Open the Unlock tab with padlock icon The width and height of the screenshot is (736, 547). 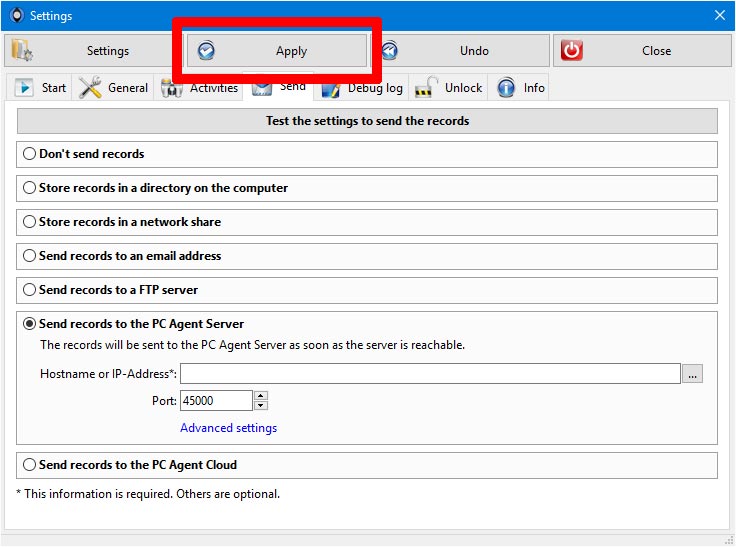pyautogui.click(x=450, y=88)
